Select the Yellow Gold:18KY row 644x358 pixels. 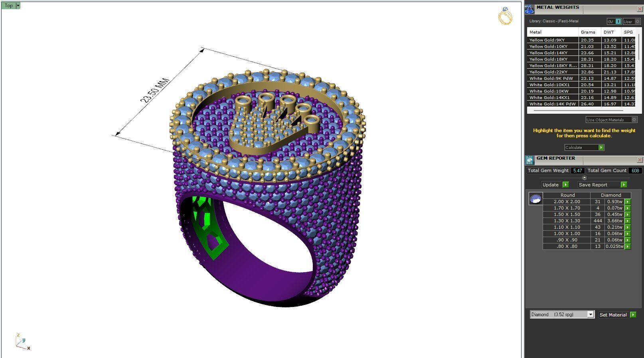click(x=582, y=59)
